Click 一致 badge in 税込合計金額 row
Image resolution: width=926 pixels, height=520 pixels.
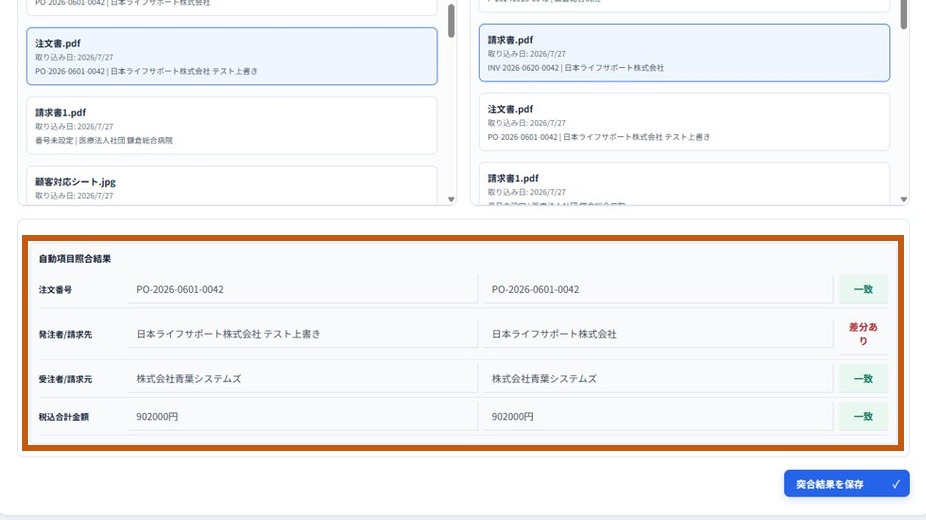863,416
